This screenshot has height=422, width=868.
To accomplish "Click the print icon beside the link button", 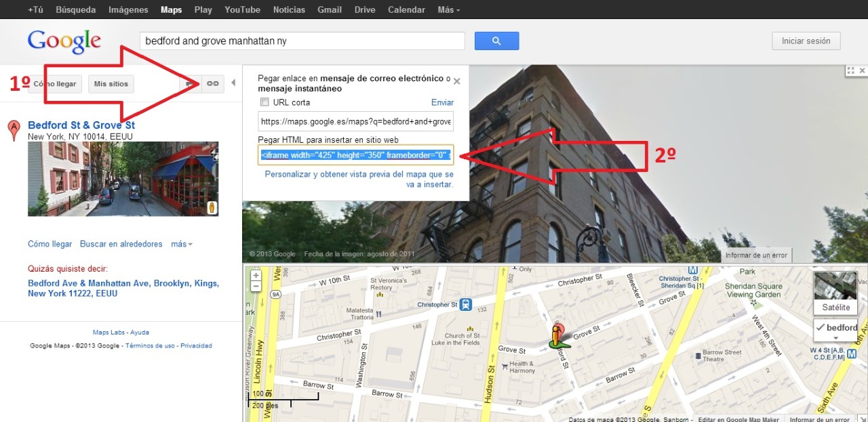I will (191, 83).
